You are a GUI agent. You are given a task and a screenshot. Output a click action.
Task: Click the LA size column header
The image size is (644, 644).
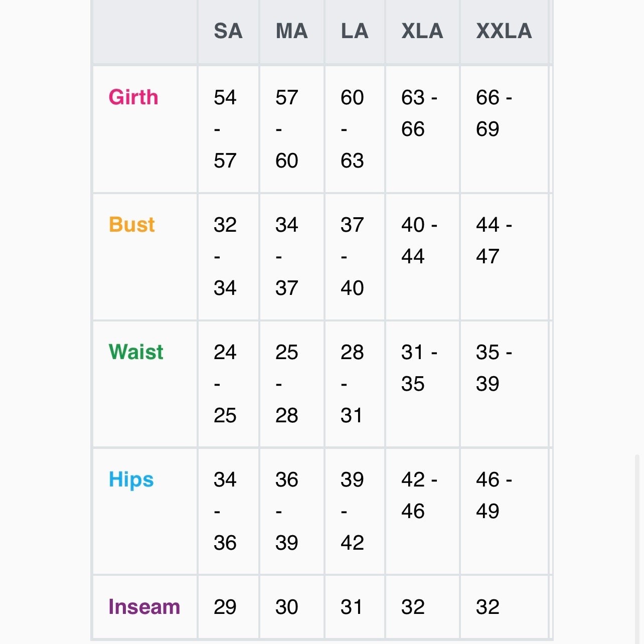(355, 32)
